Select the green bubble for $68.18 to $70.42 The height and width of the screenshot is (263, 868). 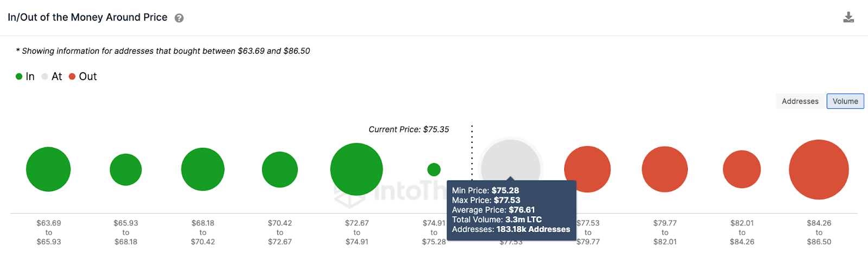pyautogui.click(x=203, y=169)
